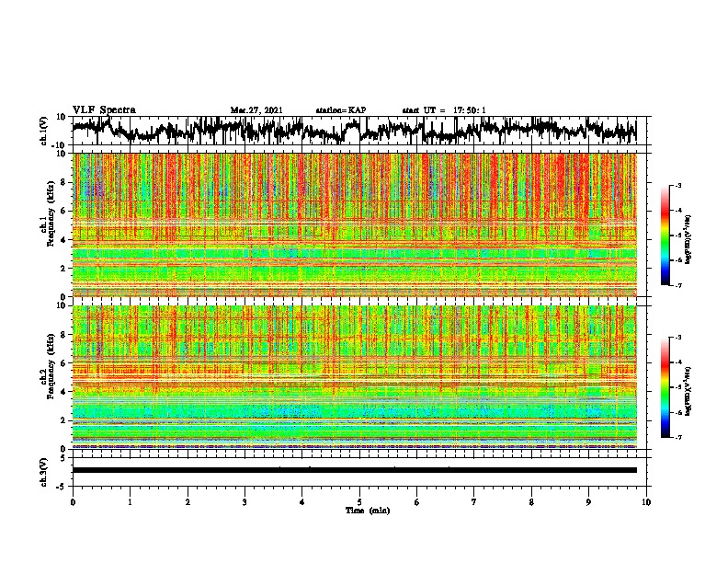This screenshot has height=563, width=728.
Task: Click the "6" tick on ch.2 frequency axis
Action: coord(64,363)
